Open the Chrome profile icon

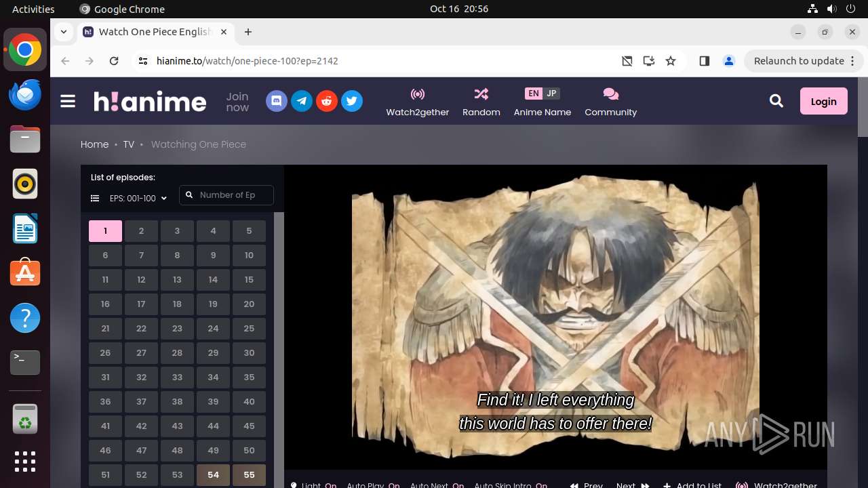(x=729, y=61)
